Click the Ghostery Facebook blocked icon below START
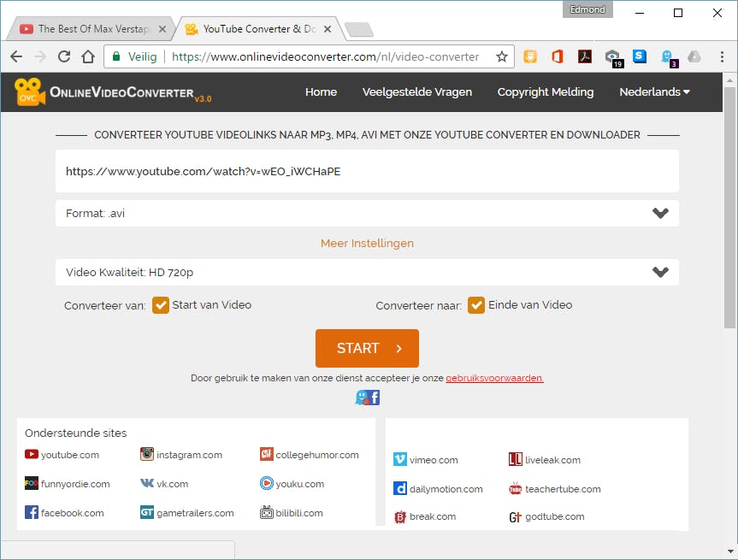The height and width of the screenshot is (560, 738). click(368, 398)
